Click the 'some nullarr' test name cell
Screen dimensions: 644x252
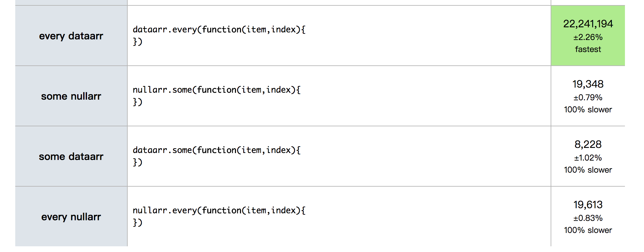71,96
